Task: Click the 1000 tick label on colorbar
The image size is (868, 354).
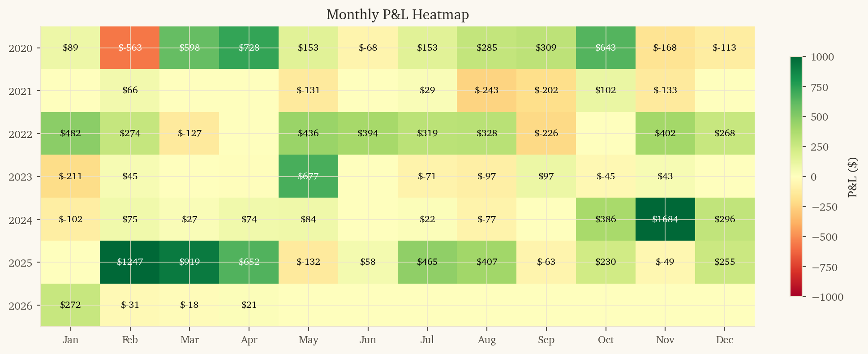Action: tap(822, 57)
